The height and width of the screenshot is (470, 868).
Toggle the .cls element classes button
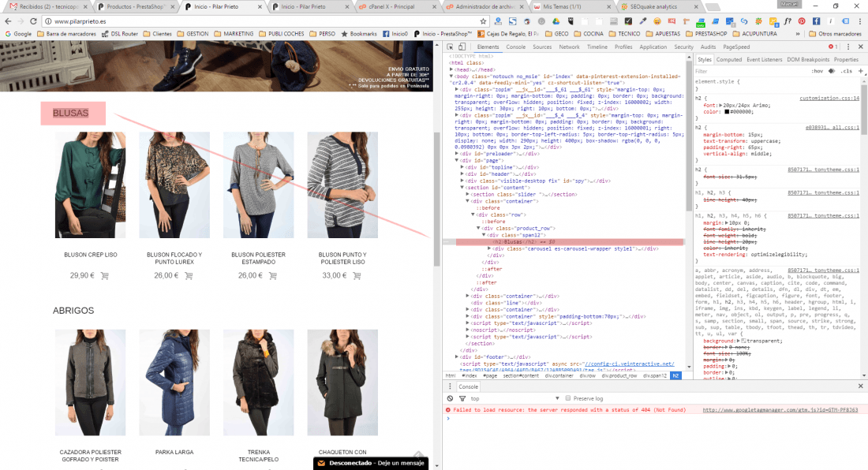click(847, 71)
